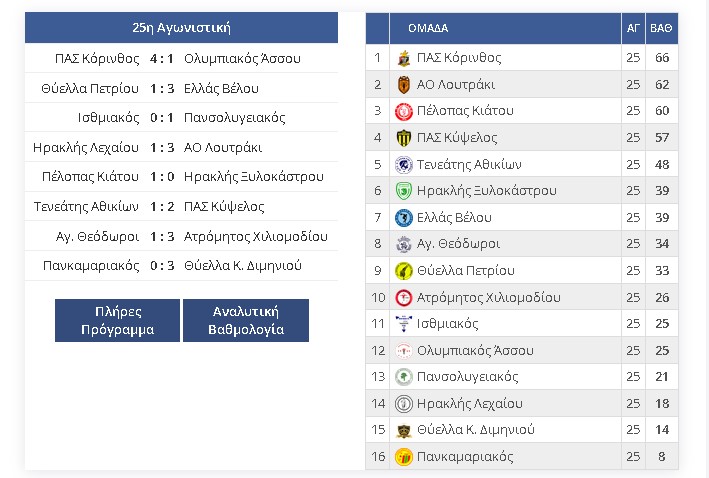The image size is (709, 478).
Task: Click the Ατρόμητος Χιλιομοδίου red emblem
Action: (403, 298)
